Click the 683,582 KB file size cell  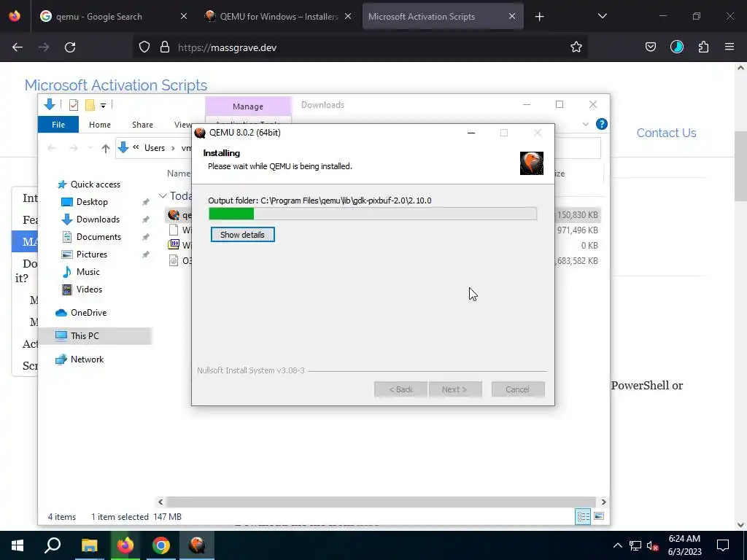click(x=576, y=261)
